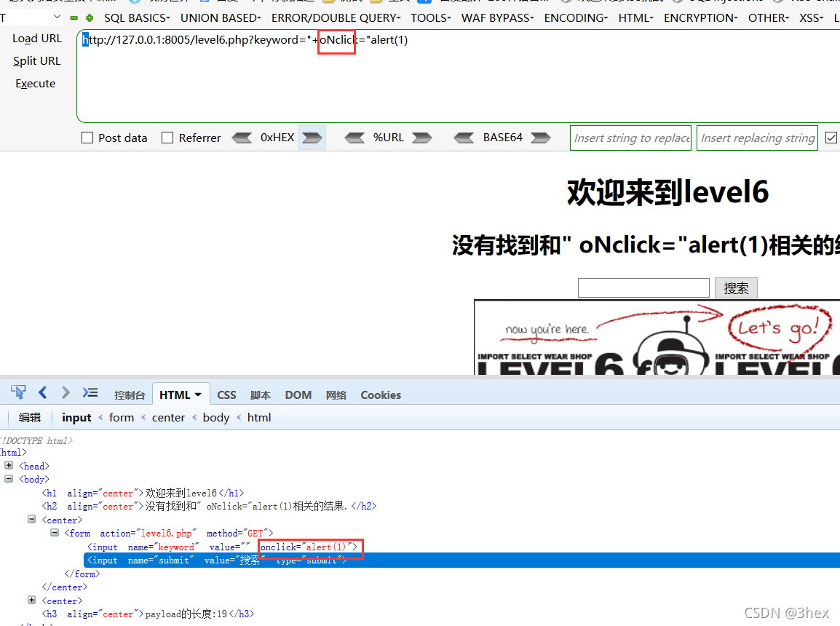
Task: Open dropdown at top-left of HackBar
Action: tap(57, 17)
